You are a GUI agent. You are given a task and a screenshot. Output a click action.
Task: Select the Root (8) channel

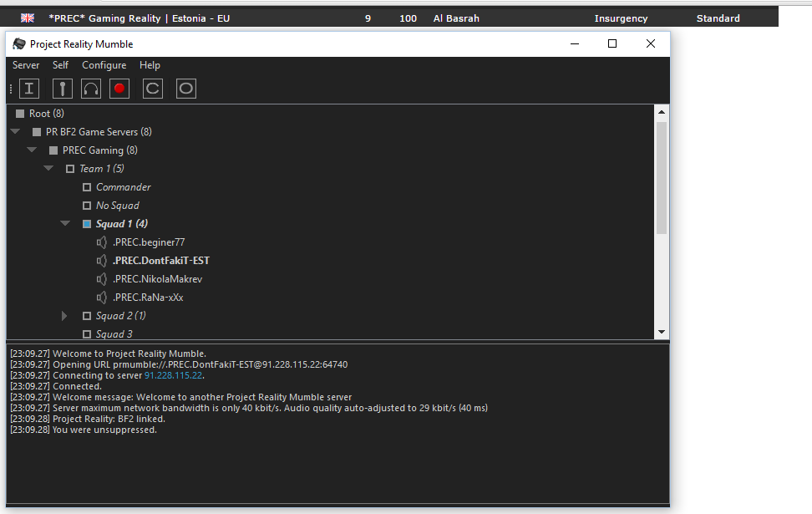[47, 114]
